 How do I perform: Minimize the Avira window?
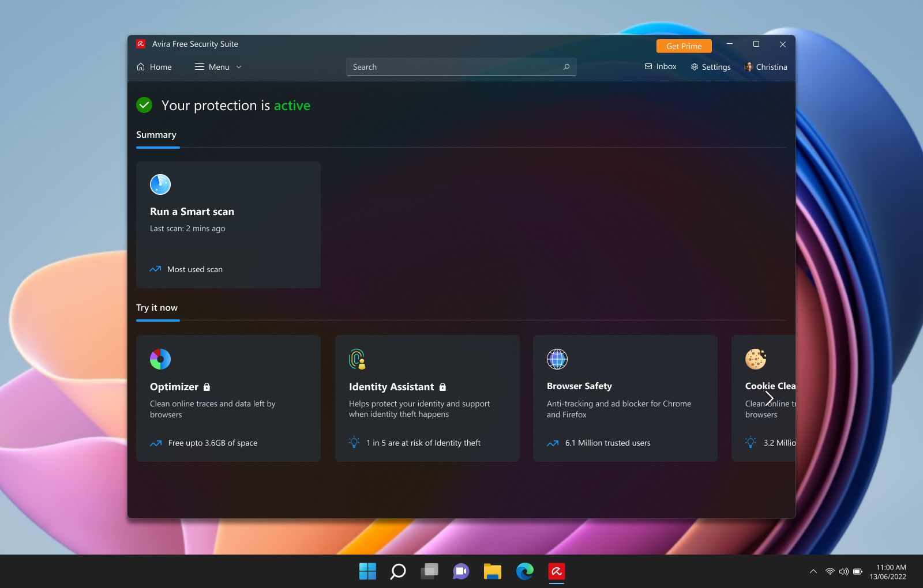point(730,44)
